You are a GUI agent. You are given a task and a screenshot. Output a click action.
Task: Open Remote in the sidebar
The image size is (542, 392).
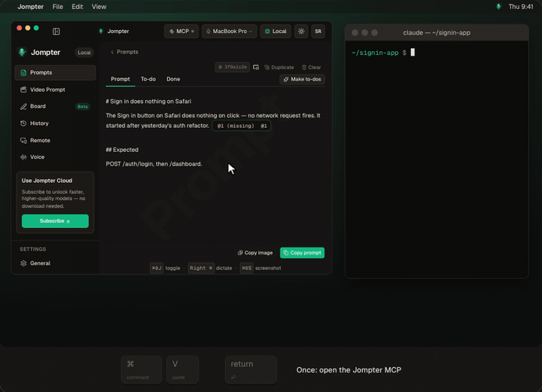tap(55, 140)
